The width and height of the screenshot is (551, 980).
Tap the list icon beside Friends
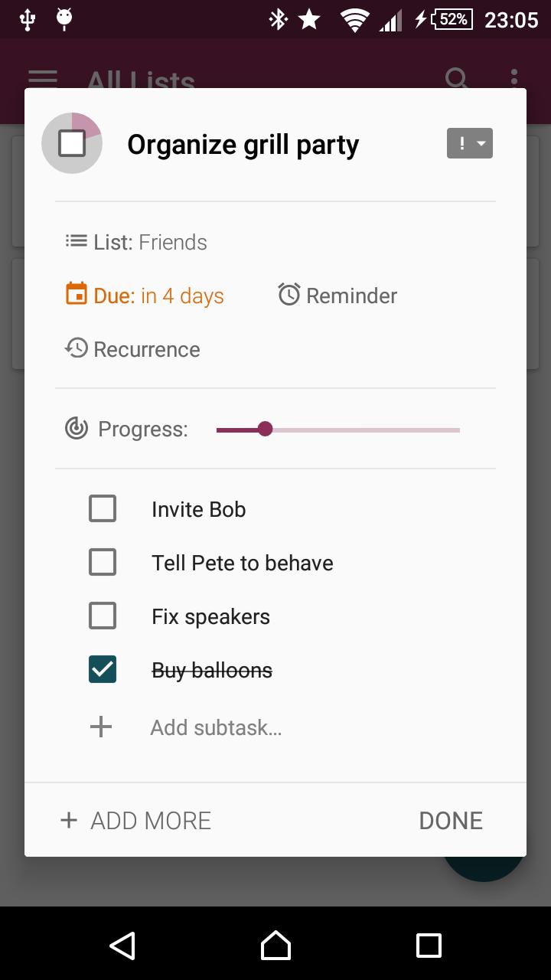coord(77,241)
